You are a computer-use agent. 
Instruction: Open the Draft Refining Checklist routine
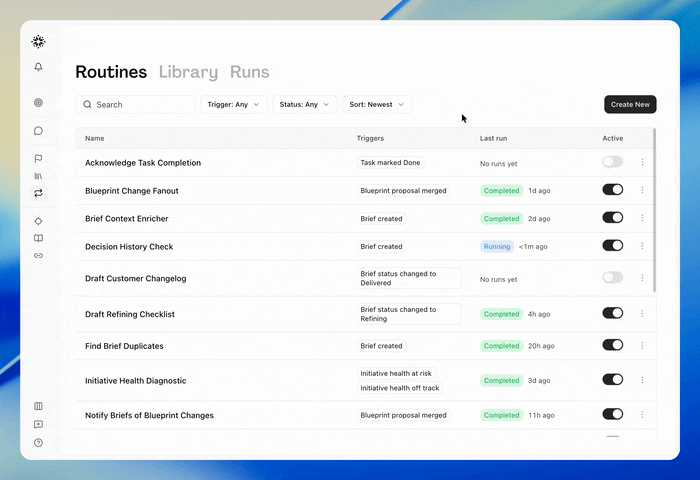point(130,314)
